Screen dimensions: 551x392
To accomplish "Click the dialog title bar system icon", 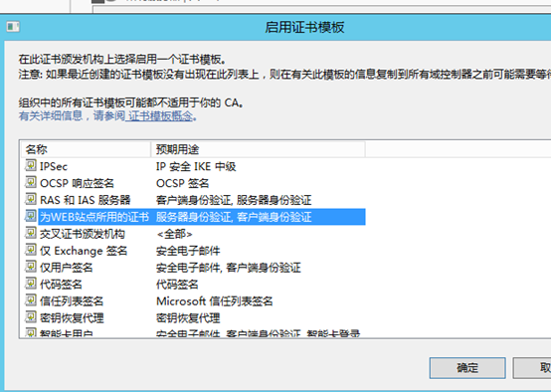I will coord(13,27).
